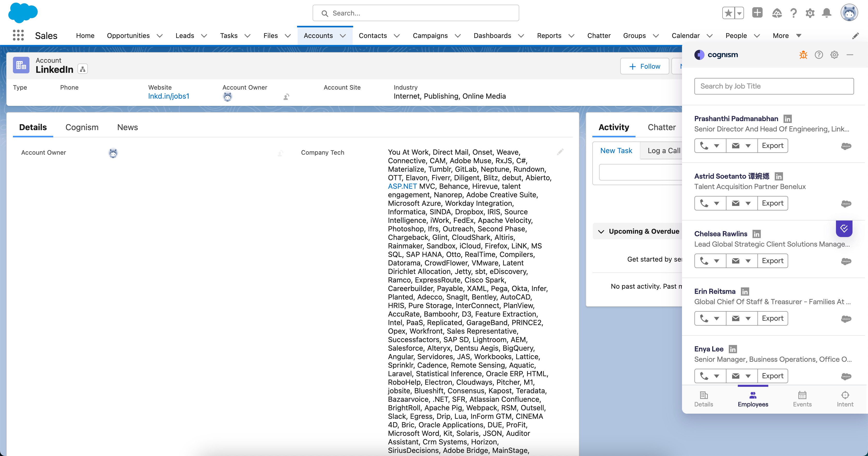Viewport: 868px width, 456px height.
Task: Open Cognism Events bottom tab
Action: (802, 399)
